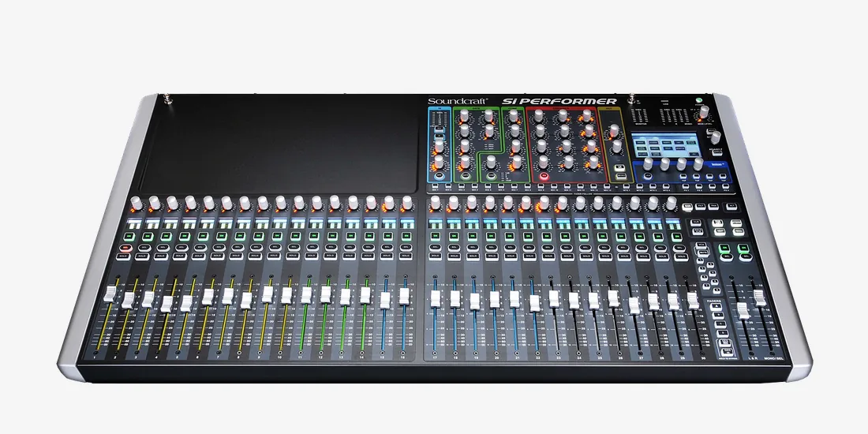Select channel 10 with SEL

[293, 248]
